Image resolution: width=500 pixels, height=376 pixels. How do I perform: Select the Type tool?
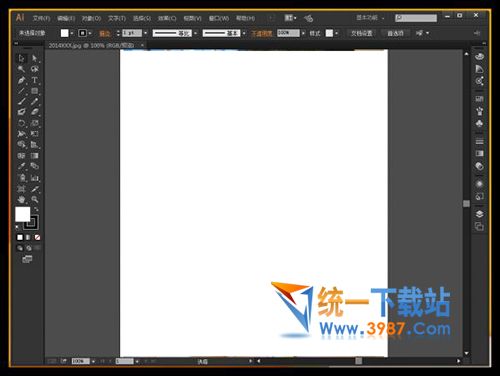tap(34, 80)
